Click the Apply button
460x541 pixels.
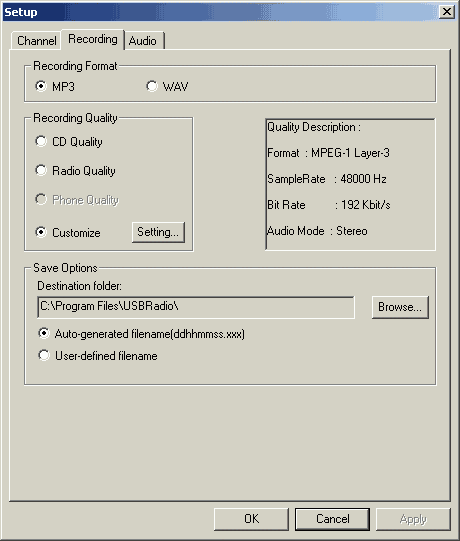pos(413,519)
